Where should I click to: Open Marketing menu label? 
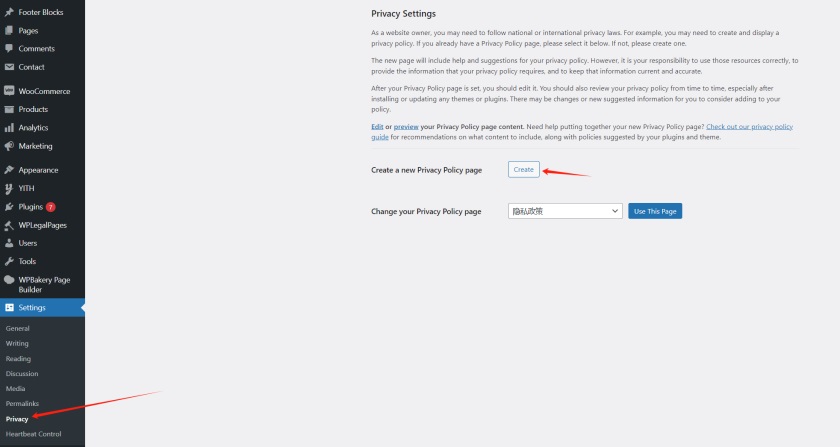point(35,146)
